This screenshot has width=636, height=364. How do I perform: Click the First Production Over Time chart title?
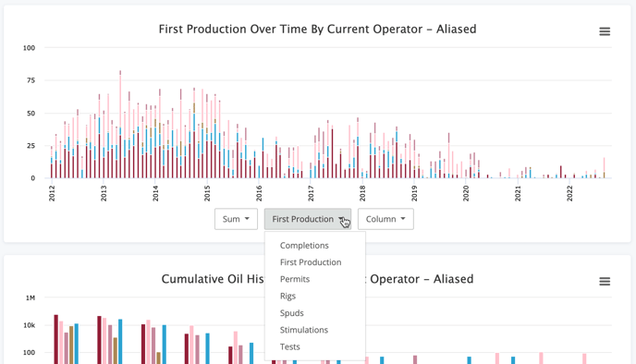[317, 30]
